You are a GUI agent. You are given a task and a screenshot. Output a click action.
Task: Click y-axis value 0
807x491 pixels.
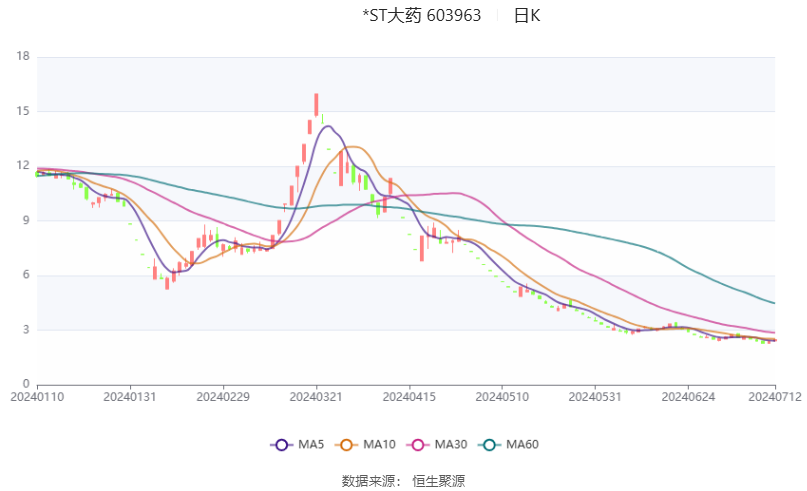click(x=26, y=384)
